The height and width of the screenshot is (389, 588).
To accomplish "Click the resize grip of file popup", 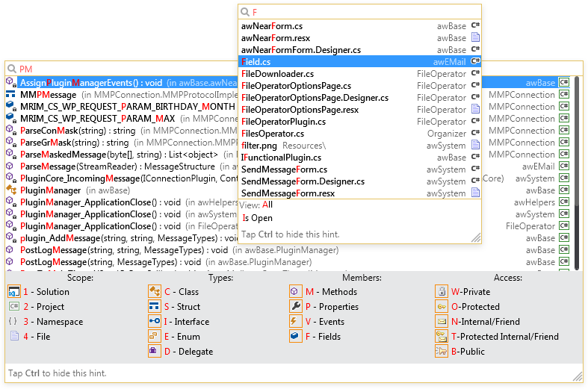I will 476,238.
